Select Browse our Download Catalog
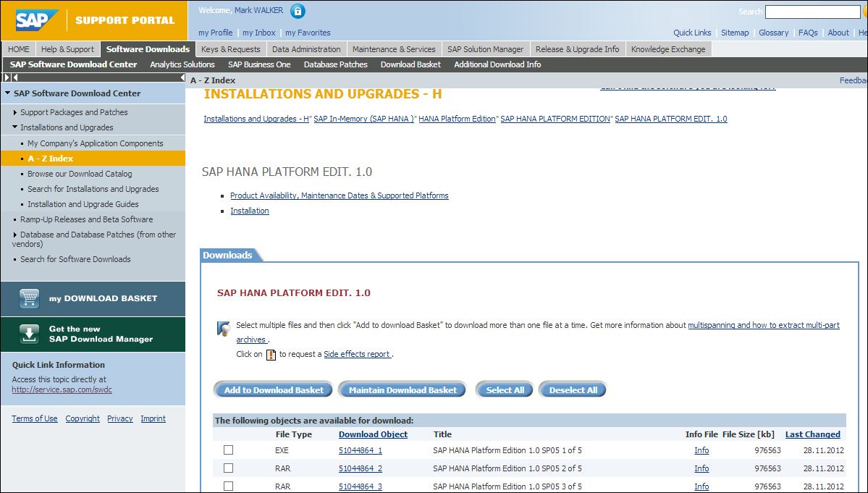The height and width of the screenshot is (493, 868). click(80, 174)
